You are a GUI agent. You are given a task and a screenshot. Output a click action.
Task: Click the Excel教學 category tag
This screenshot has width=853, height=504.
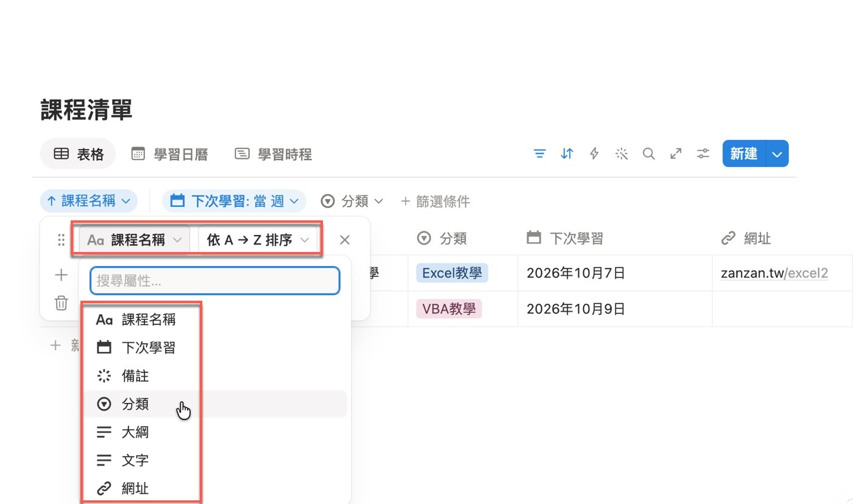tap(452, 273)
